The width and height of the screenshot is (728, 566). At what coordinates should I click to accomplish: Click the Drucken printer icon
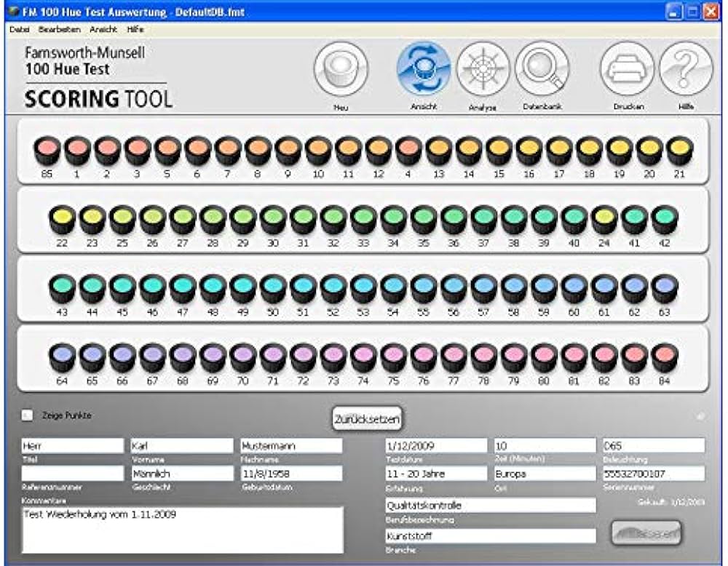628,69
